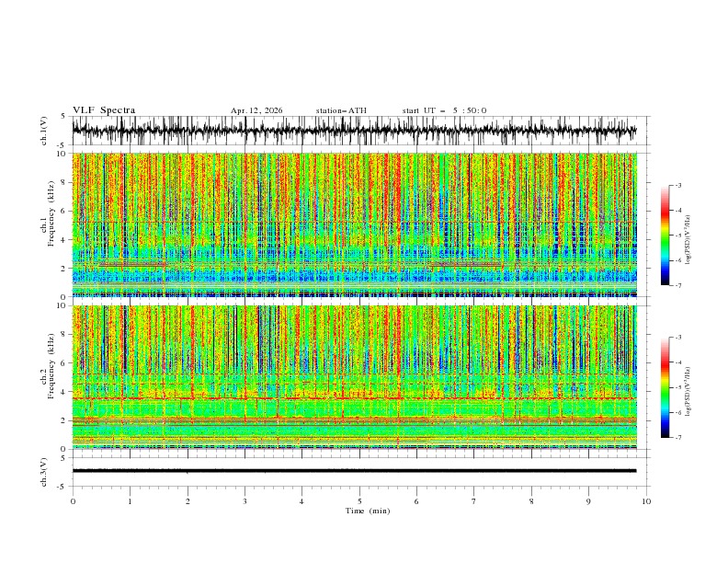Click the ch.1 color scale bar
Image resolution: width=728 pixels, height=563 pixels.
coord(665,236)
